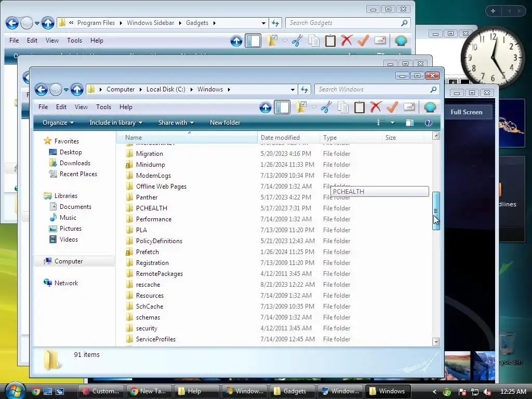Screen dimensions: 532x399
Task: Click the magnifier icon in the Search Windows box
Action: [x=433, y=89]
